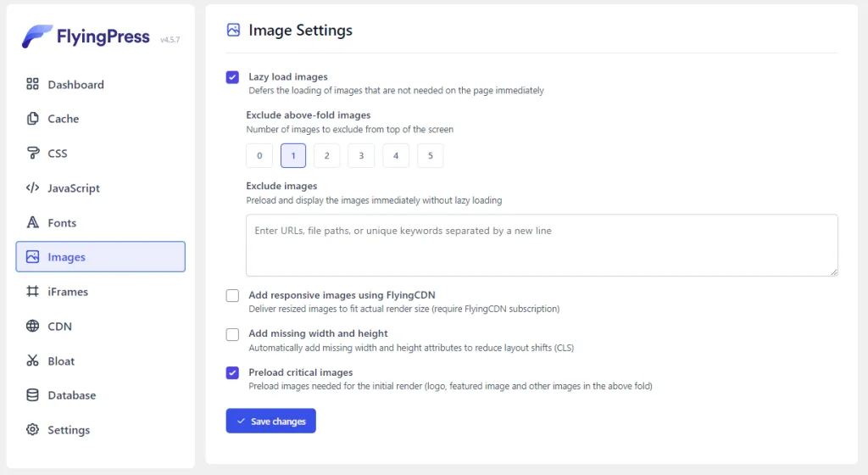Click the Dashboard grid icon in sidebar
Image resolution: width=868 pixels, height=475 pixels.
(x=32, y=84)
